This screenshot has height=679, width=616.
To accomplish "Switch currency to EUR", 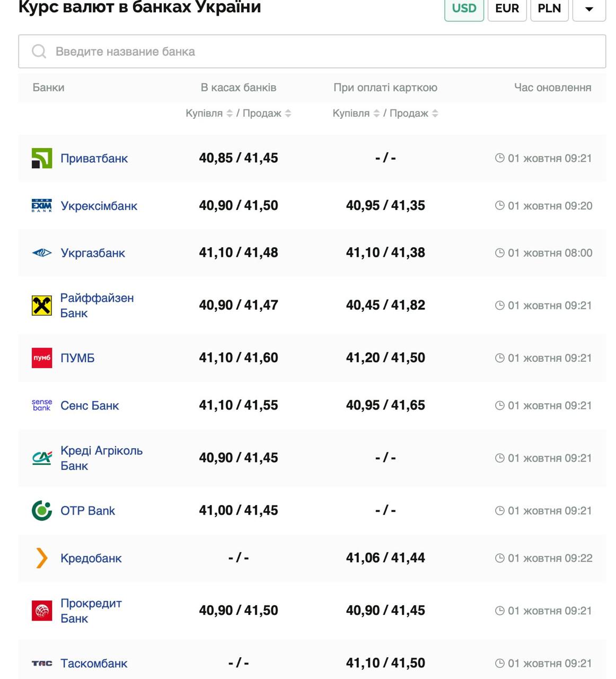I will click(507, 9).
